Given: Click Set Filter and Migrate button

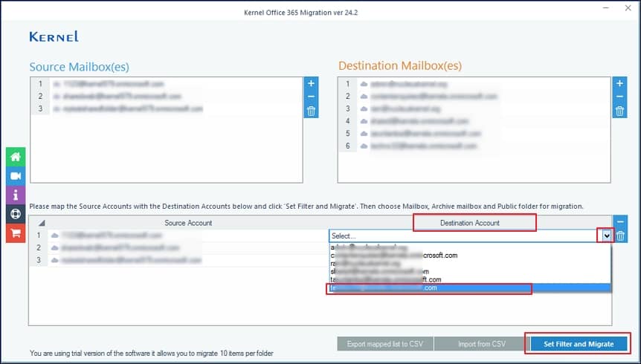Looking at the screenshot, I should [579, 344].
